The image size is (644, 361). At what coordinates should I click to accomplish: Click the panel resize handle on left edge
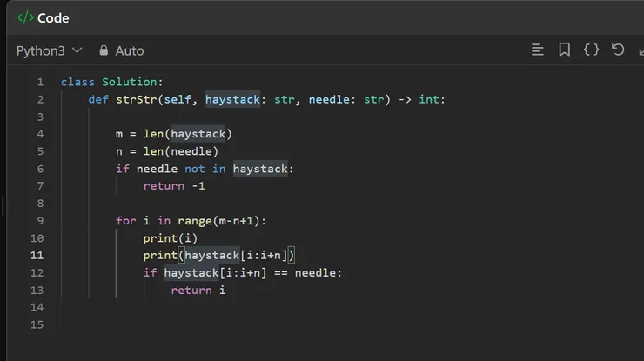tap(3, 206)
